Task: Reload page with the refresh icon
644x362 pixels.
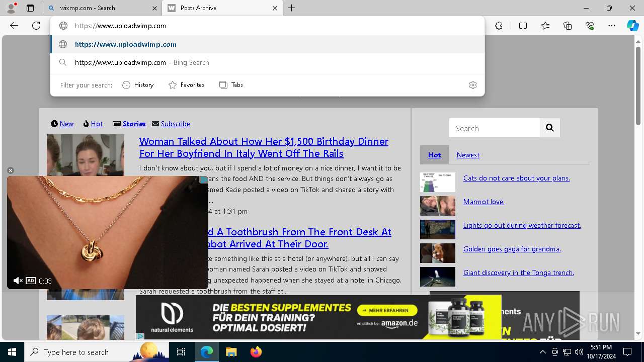Action: point(36,26)
